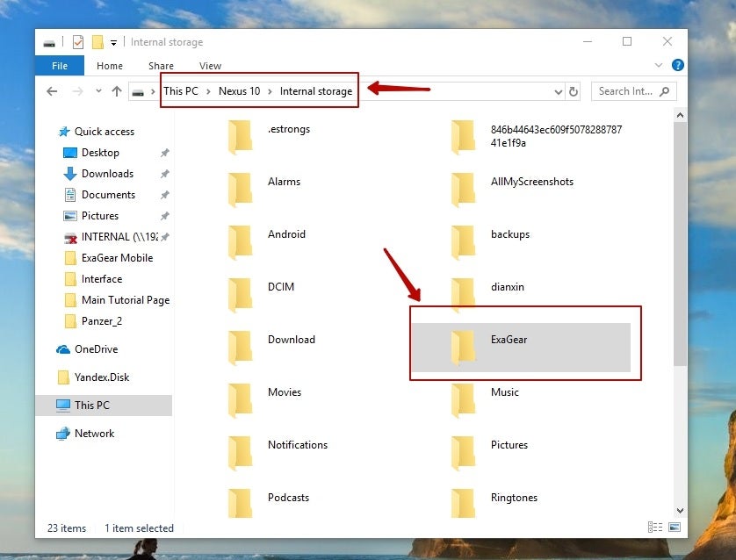Screen dimensions: 736x560
Task: Click the file list scrollbar thumb
Action: click(x=680, y=244)
